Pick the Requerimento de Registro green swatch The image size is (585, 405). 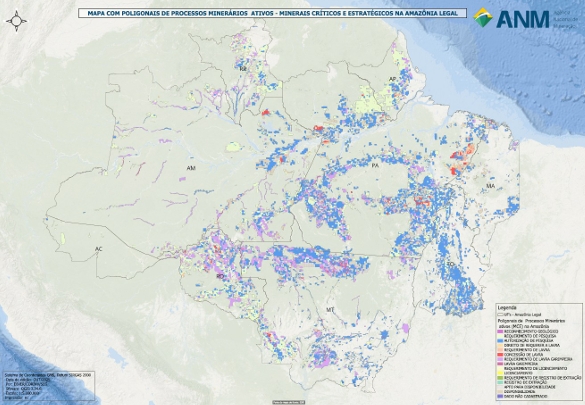click(500, 378)
